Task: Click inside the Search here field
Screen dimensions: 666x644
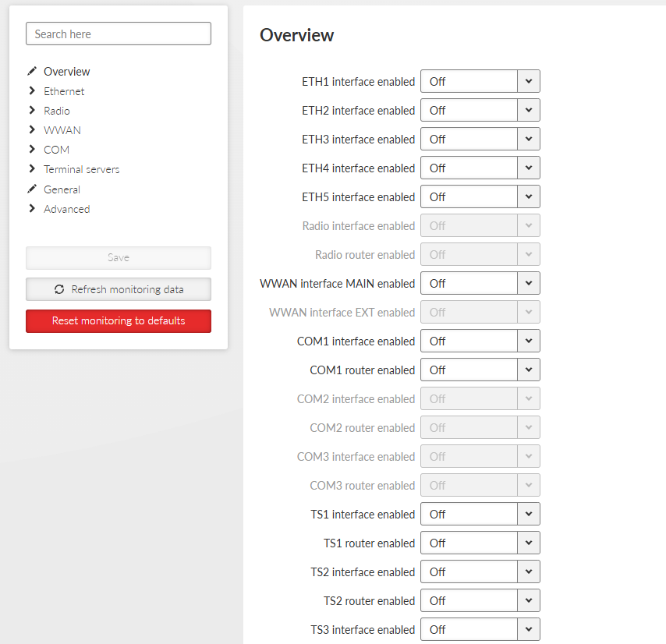Action: tap(118, 34)
